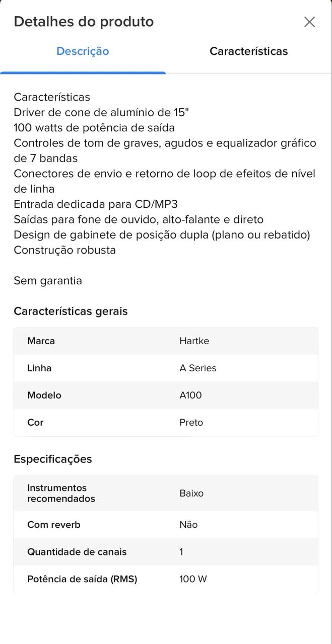
Task: Click the Características gerais heading
Action: pos(71,311)
